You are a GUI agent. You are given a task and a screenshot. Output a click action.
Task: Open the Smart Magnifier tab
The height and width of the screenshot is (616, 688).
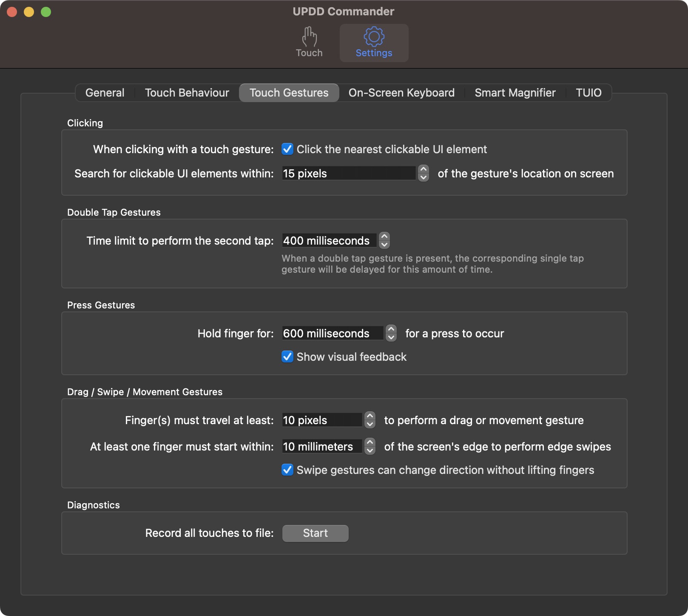point(515,93)
